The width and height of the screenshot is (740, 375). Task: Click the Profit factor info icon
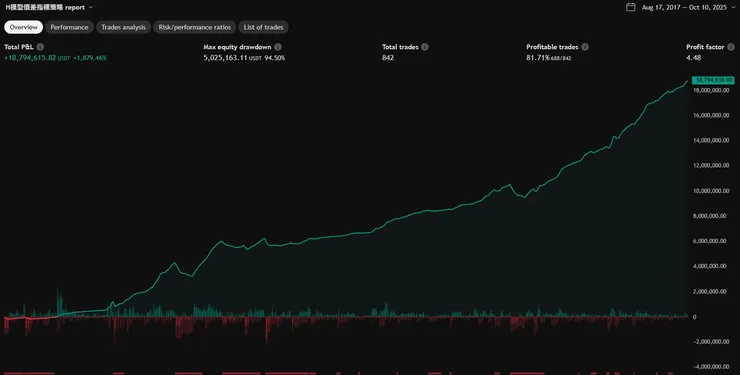point(731,47)
